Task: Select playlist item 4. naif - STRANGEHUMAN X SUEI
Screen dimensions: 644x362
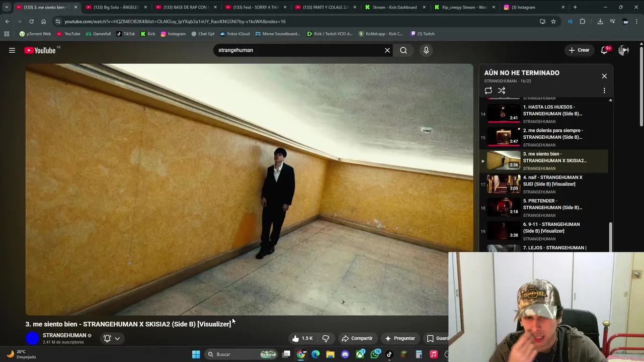Action: coord(544,184)
